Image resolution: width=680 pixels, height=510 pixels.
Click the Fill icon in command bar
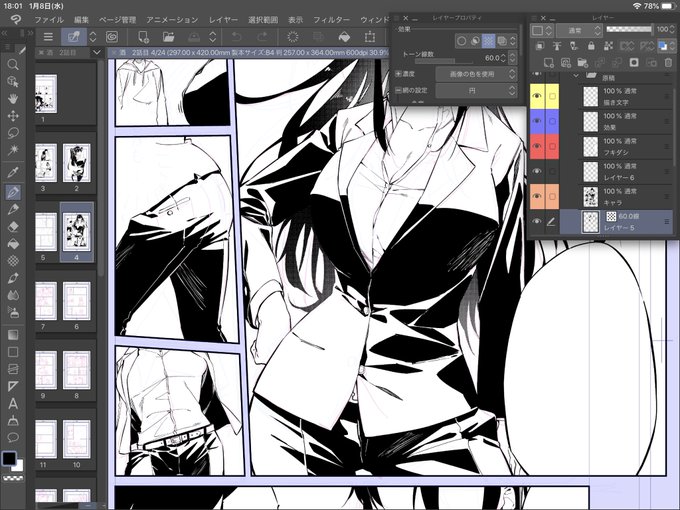(344, 37)
